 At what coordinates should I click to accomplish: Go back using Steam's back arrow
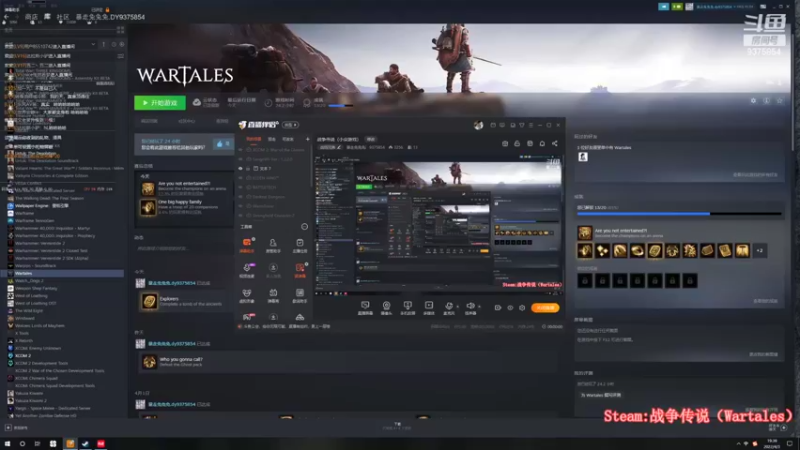click(x=6, y=17)
